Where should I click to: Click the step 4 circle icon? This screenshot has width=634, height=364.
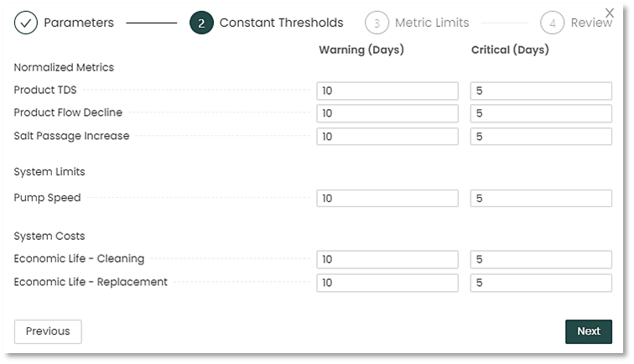pos(552,23)
